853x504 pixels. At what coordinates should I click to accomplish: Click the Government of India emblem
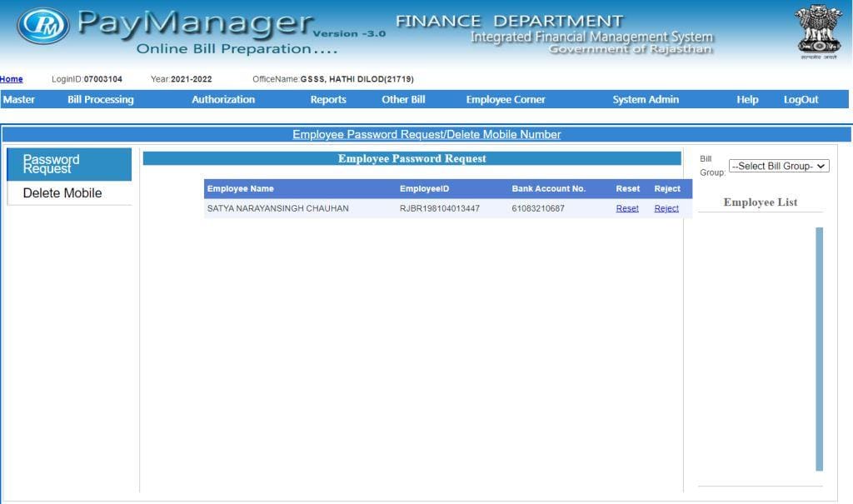(818, 32)
